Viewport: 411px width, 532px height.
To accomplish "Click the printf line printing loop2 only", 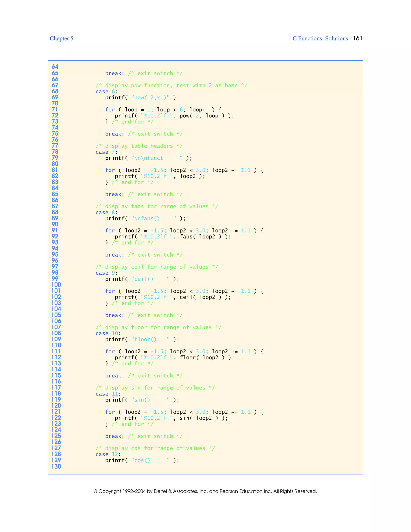I will point(160,176).
